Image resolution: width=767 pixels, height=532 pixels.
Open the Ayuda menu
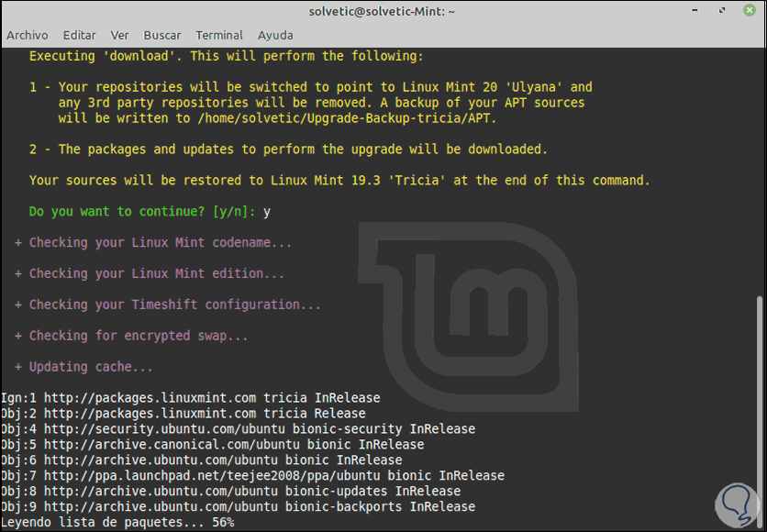pos(275,35)
